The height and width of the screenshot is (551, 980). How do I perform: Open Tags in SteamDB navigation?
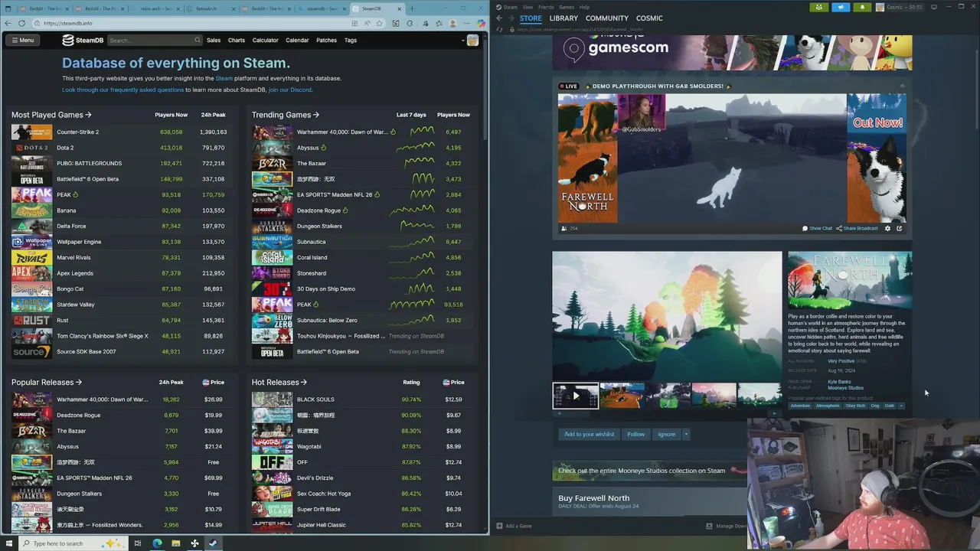[x=351, y=40]
